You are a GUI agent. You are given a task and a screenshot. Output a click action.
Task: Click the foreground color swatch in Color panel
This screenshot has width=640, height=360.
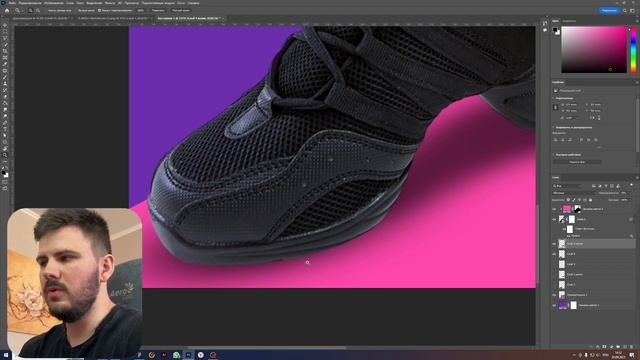[x=555, y=30]
